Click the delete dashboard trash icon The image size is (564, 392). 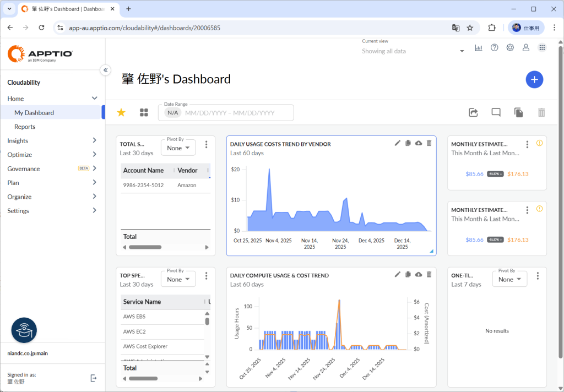pos(541,112)
